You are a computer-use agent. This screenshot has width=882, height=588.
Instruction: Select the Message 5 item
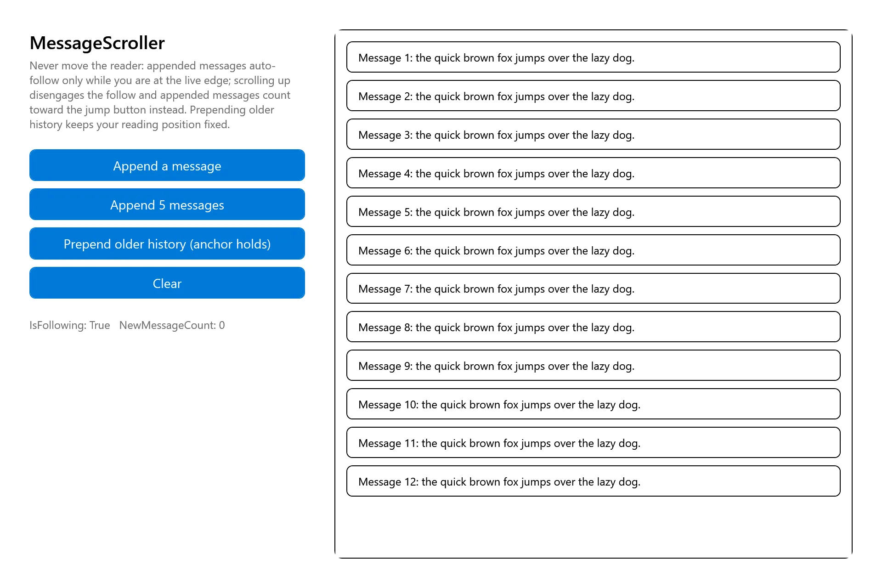pyautogui.click(x=594, y=211)
